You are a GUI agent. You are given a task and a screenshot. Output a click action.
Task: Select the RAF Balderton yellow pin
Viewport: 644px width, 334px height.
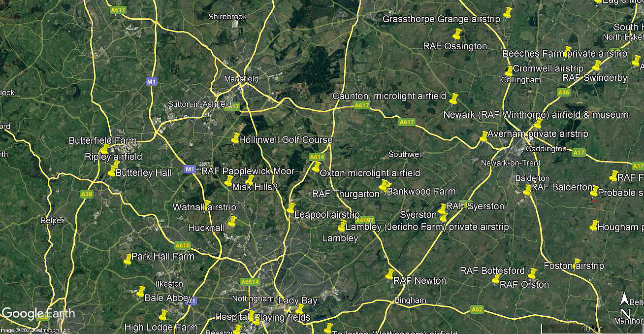point(527,190)
